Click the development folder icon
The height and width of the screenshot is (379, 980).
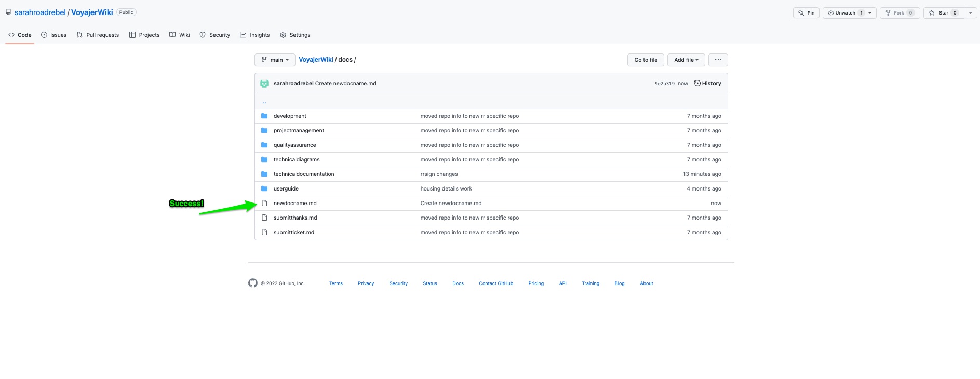tap(264, 116)
